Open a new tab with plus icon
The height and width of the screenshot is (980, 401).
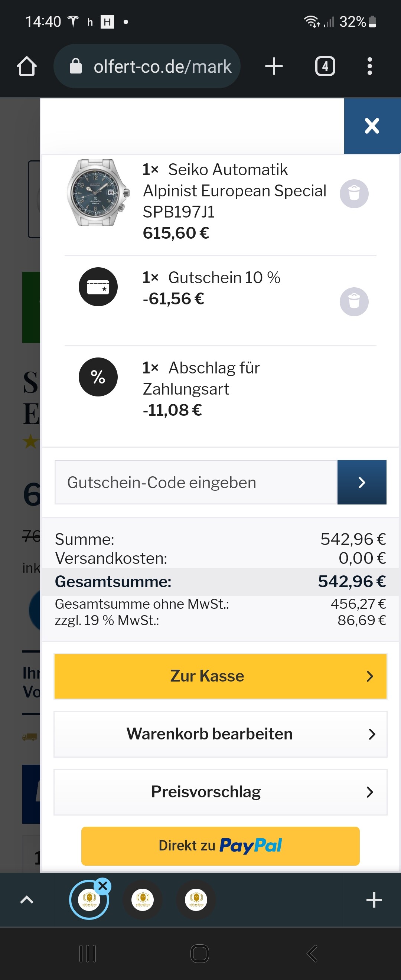pyautogui.click(x=274, y=66)
